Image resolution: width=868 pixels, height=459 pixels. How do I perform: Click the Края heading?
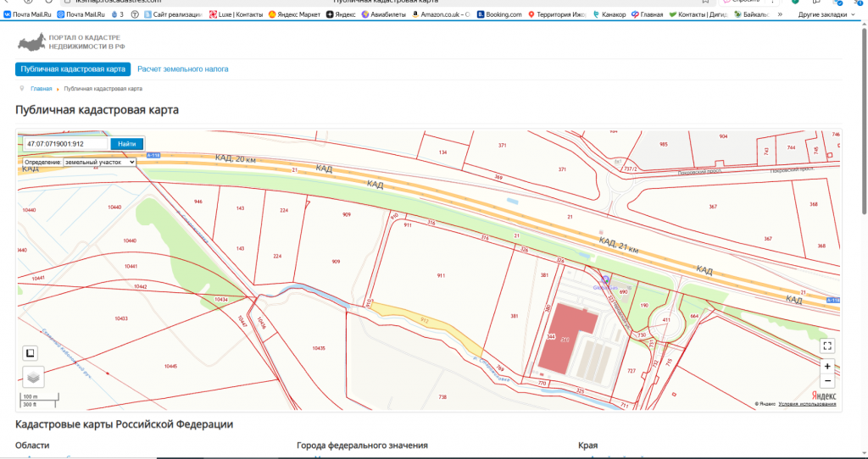tap(588, 445)
